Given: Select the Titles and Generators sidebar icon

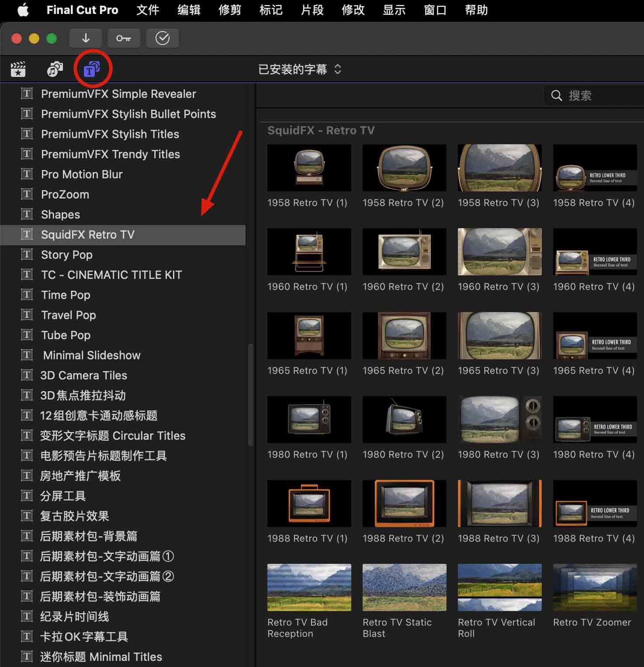Looking at the screenshot, I should click(92, 69).
